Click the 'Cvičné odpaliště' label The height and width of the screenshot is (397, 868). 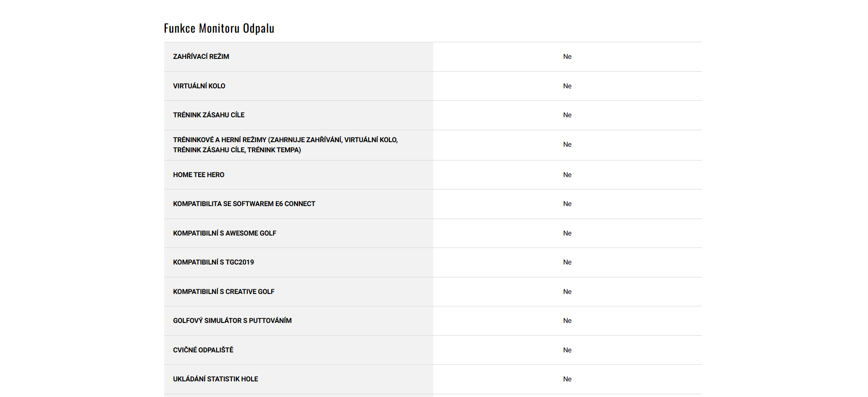203,350
